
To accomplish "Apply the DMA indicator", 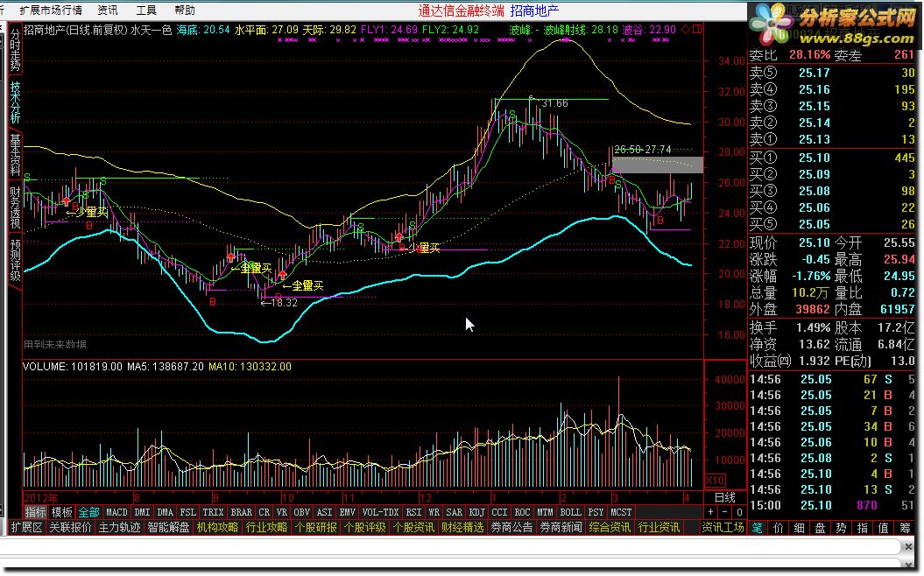I will click(x=165, y=512).
